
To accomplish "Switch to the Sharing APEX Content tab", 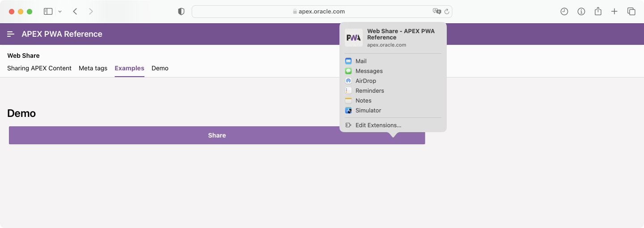I will click(39, 69).
